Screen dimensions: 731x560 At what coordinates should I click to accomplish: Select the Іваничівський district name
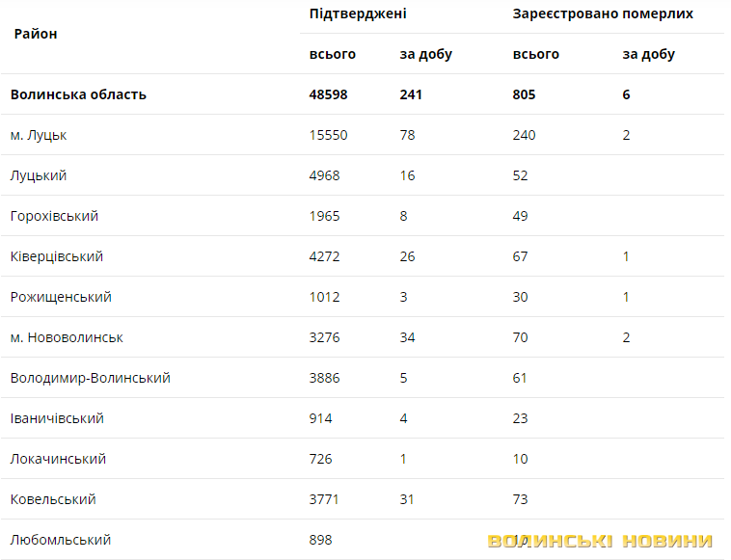tap(57, 418)
